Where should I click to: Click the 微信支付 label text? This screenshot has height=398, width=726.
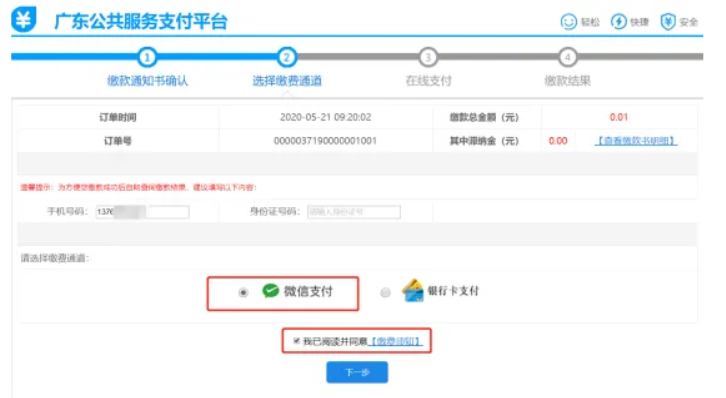(x=308, y=291)
